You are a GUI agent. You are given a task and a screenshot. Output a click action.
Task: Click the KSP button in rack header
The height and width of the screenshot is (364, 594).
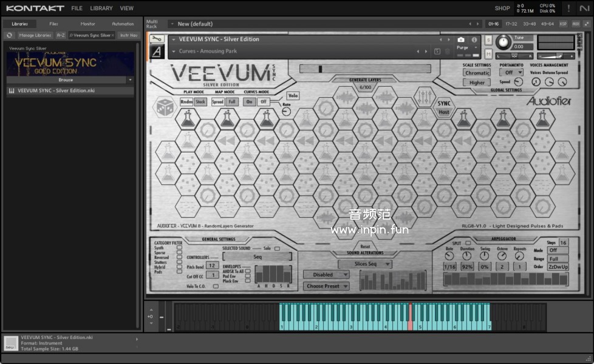(563, 24)
